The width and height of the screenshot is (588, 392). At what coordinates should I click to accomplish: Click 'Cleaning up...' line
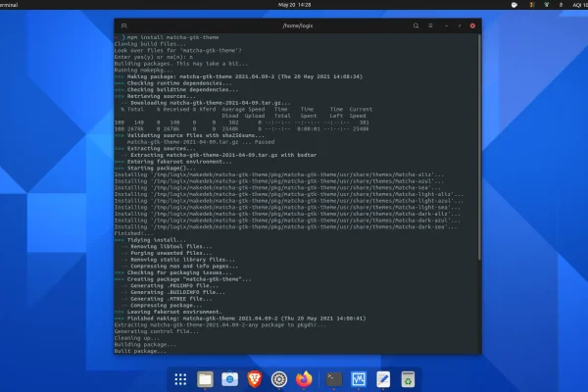click(137, 338)
